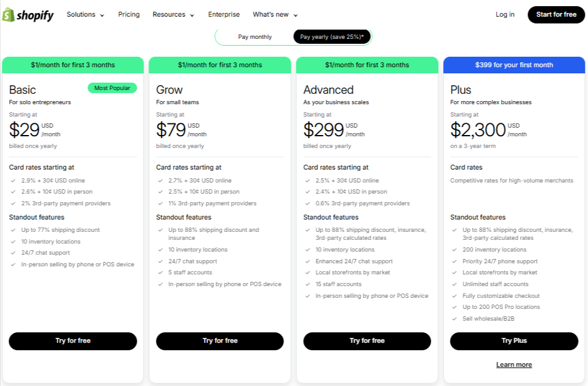
Task: Click Enterprise in the top navigation
Action: (224, 14)
